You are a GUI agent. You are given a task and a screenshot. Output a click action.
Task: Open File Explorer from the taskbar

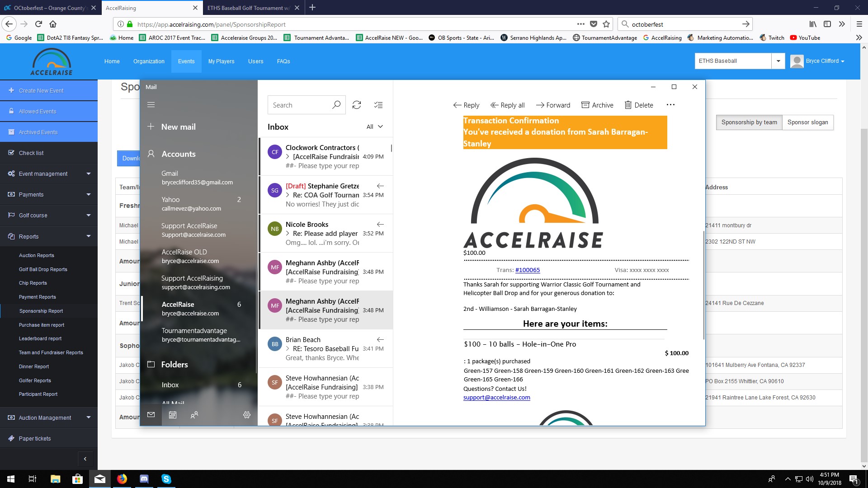tap(55, 479)
